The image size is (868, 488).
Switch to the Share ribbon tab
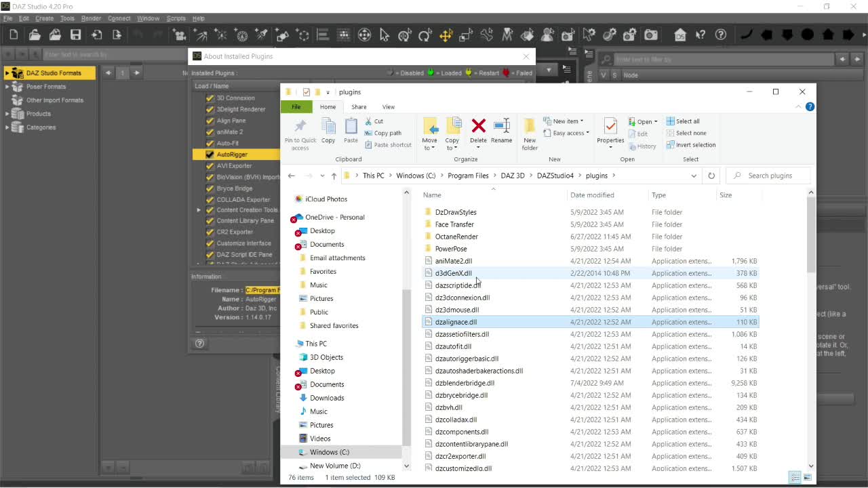pyautogui.click(x=359, y=106)
